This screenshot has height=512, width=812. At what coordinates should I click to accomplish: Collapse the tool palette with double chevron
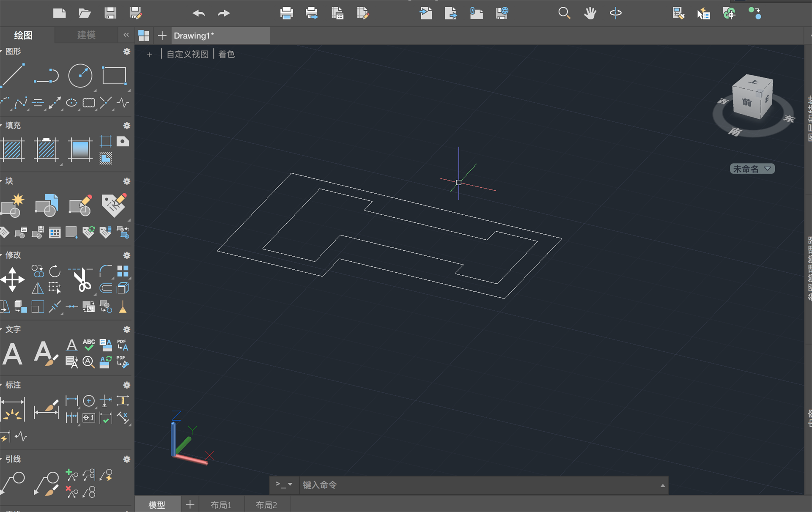126,35
